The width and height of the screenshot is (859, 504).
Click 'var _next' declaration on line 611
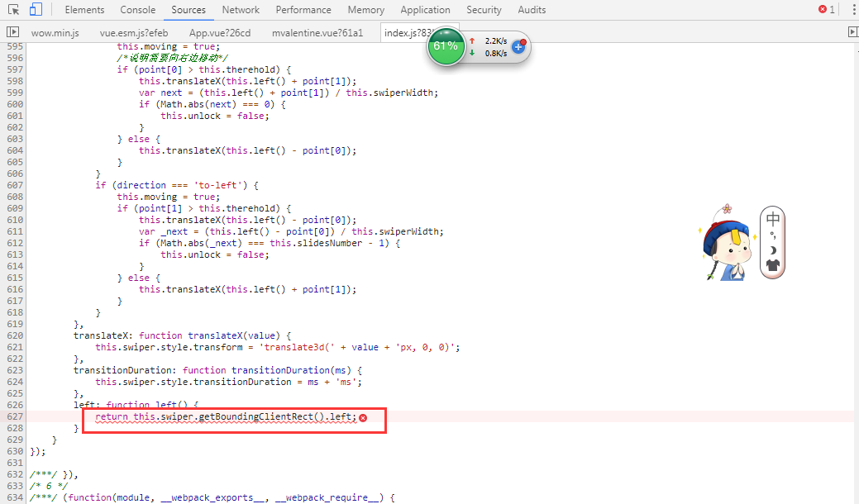(x=163, y=231)
